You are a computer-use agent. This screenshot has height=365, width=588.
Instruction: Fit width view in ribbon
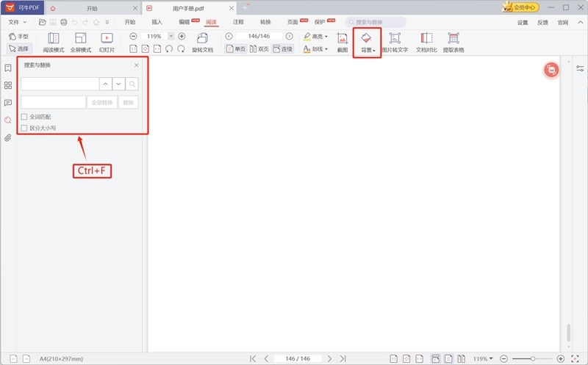[x=157, y=48]
